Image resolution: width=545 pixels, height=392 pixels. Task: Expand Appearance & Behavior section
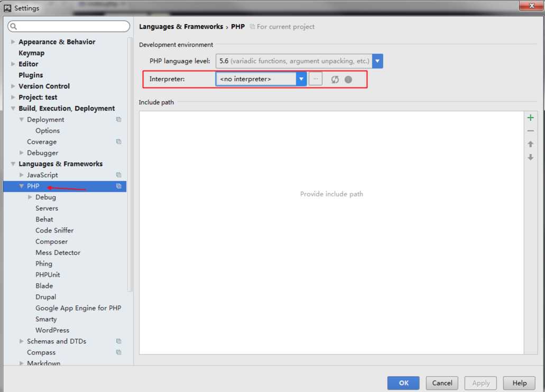click(13, 42)
